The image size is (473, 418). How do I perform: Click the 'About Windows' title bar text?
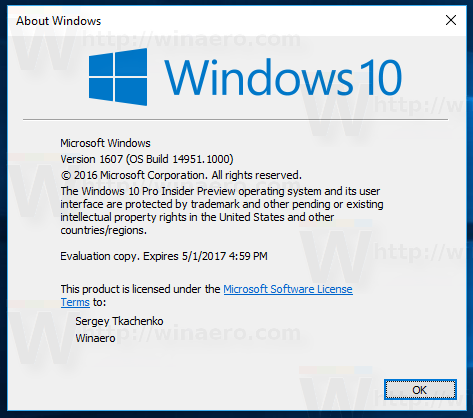pyautogui.click(x=59, y=21)
